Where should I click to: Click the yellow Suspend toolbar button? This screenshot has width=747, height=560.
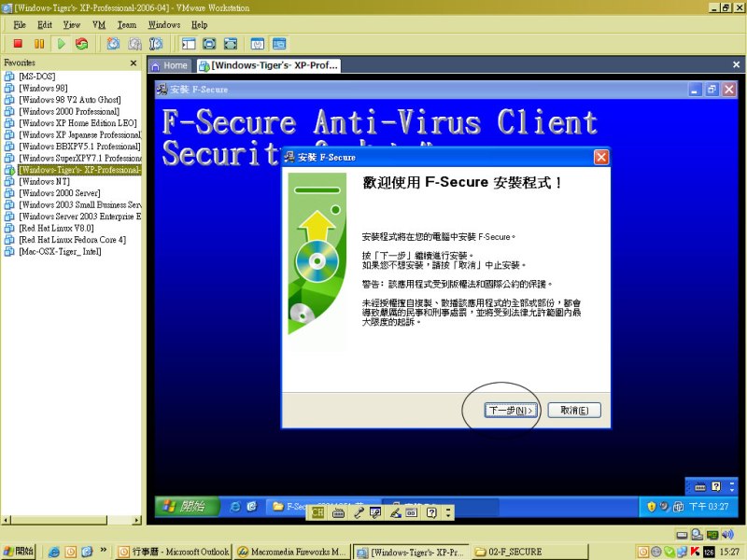pyautogui.click(x=39, y=44)
